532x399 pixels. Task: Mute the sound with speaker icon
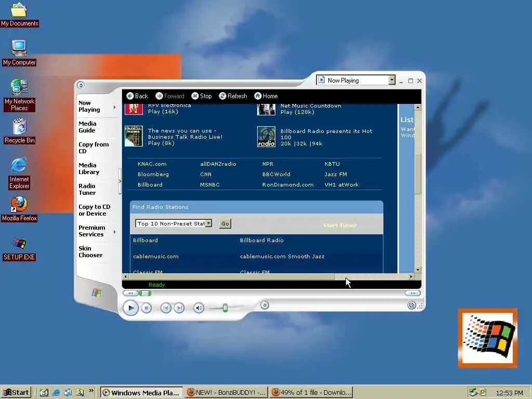pyautogui.click(x=199, y=308)
